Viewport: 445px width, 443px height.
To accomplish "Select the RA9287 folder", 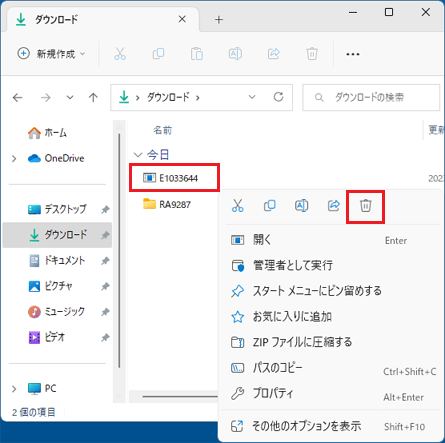I will pyautogui.click(x=167, y=204).
